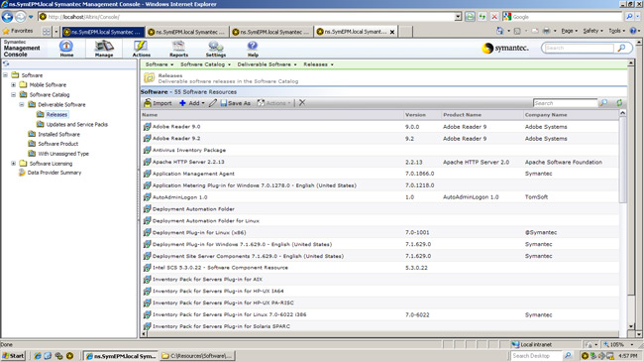644x362 pixels.
Task: Collapse the Software Catalog tree node
Action: click(x=14, y=94)
